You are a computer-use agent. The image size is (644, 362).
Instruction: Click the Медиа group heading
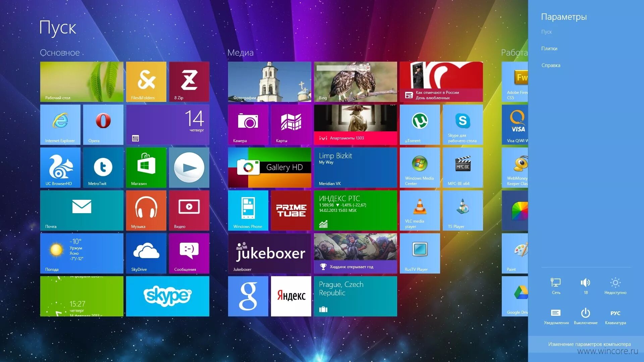240,53
